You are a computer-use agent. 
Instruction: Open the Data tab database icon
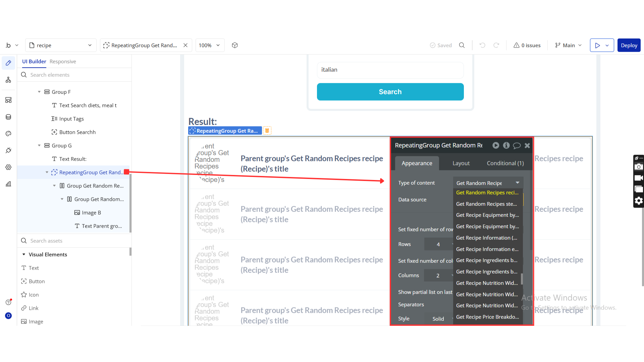tap(8, 117)
